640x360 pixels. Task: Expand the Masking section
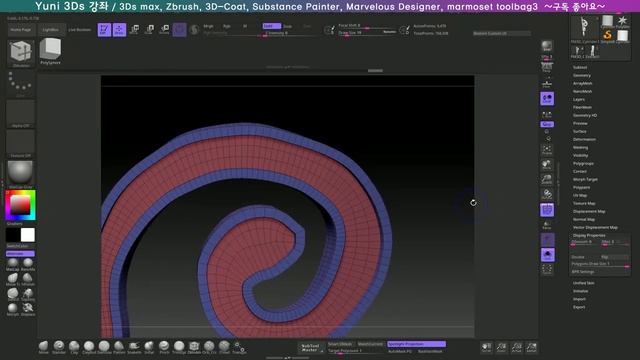click(x=580, y=147)
